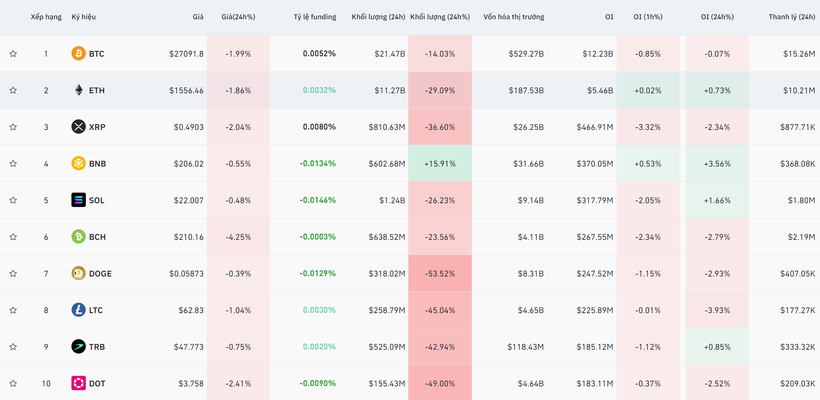Click the Solana SOL coin icon
Viewport: 820px width, 400px height.
(78, 200)
